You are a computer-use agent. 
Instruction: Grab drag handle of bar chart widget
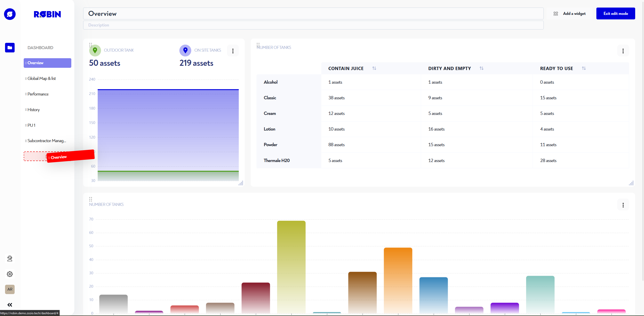coord(91,199)
